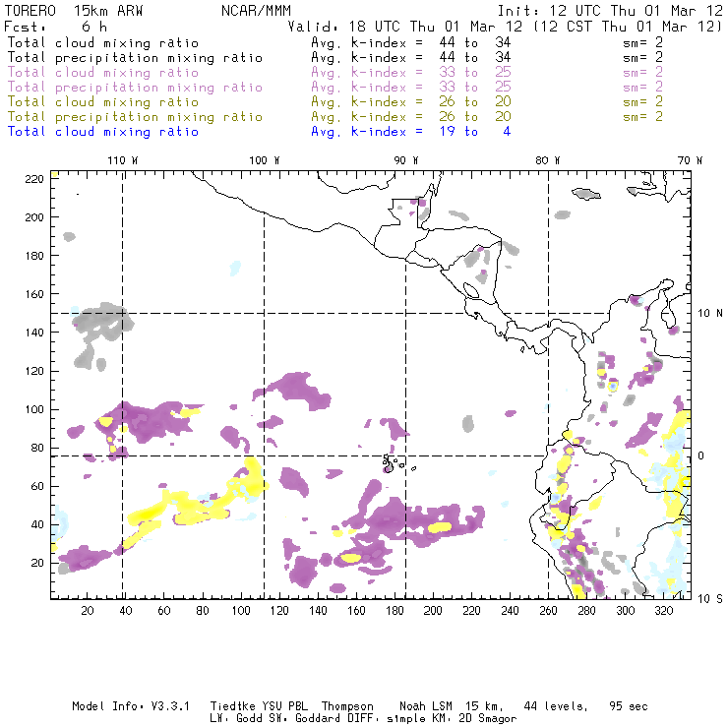Select the "20" horizontal axis tick label
728x728 pixels.
pos(88,611)
